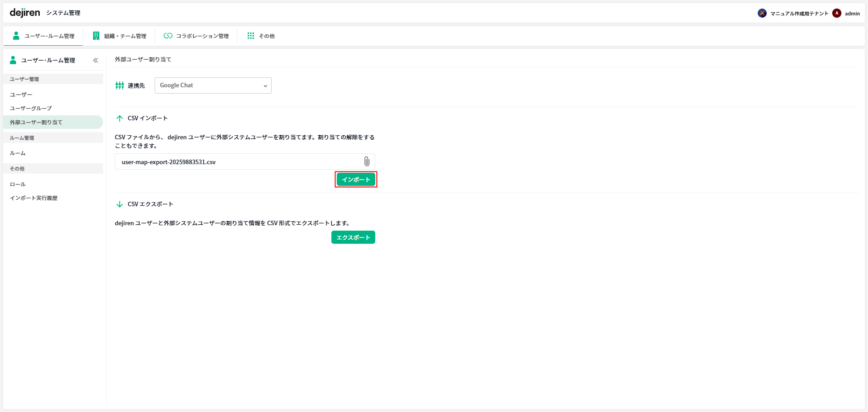Image resolution: width=868 pixels, height=412 pixels.
Task: Click the dejiren logo
Action: point(25,13)
